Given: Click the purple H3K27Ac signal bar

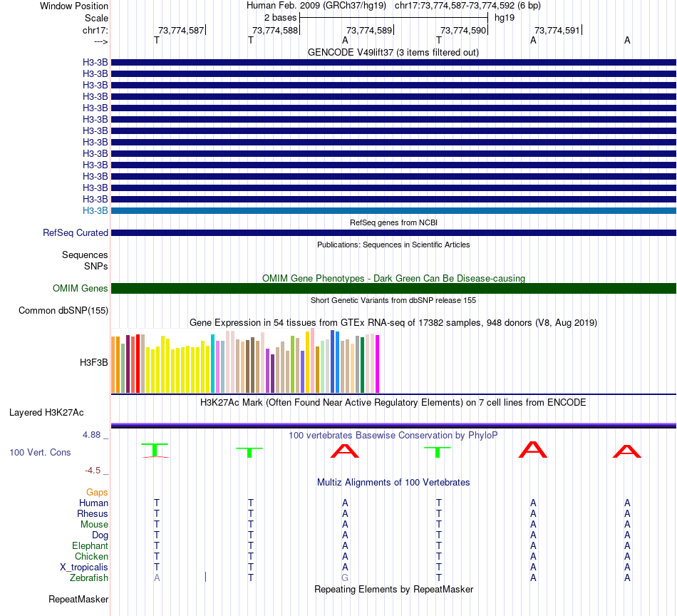Looking at the screenshot, I should (393, 426).
